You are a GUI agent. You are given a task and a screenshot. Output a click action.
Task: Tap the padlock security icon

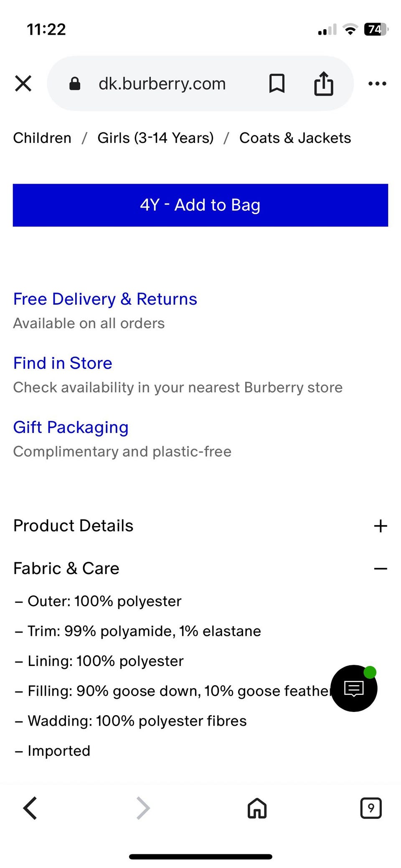click(x=75, y=84)
